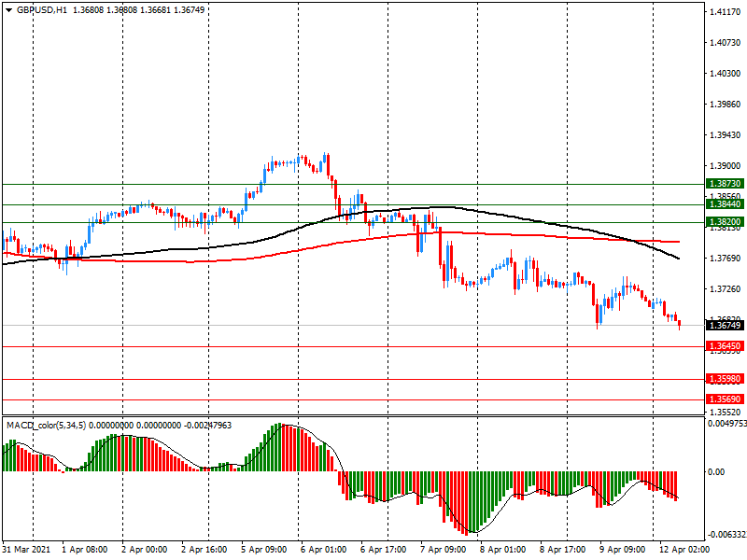Click the 5 Apr 09:00 time label
The height and width of the screenshot is (560, 747).
pos(264,550)
